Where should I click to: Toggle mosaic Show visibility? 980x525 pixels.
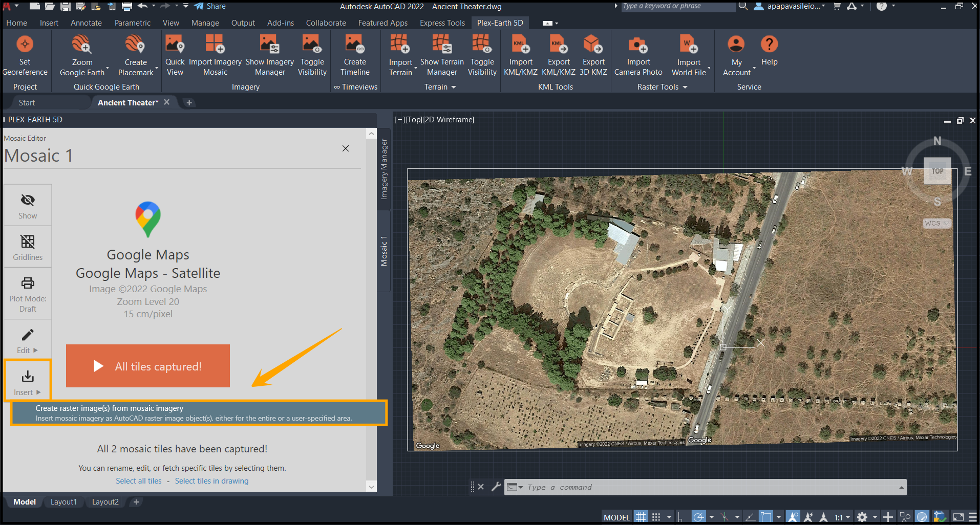point(28,205)
